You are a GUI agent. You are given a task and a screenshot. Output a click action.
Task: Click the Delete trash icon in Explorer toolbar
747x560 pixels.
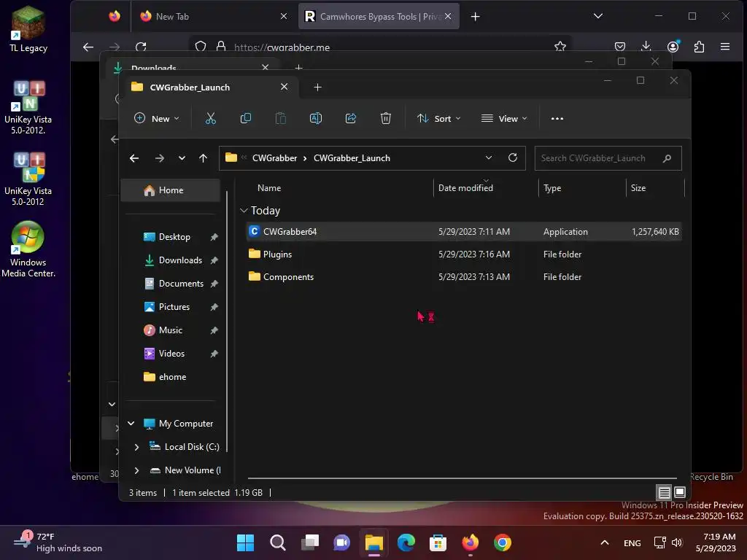386,119
